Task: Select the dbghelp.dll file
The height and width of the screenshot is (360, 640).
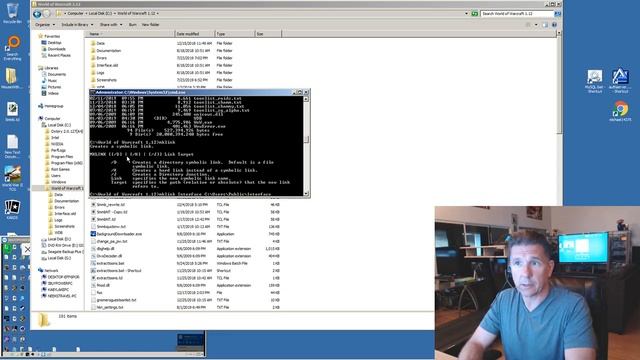Action: pos(105,249)
